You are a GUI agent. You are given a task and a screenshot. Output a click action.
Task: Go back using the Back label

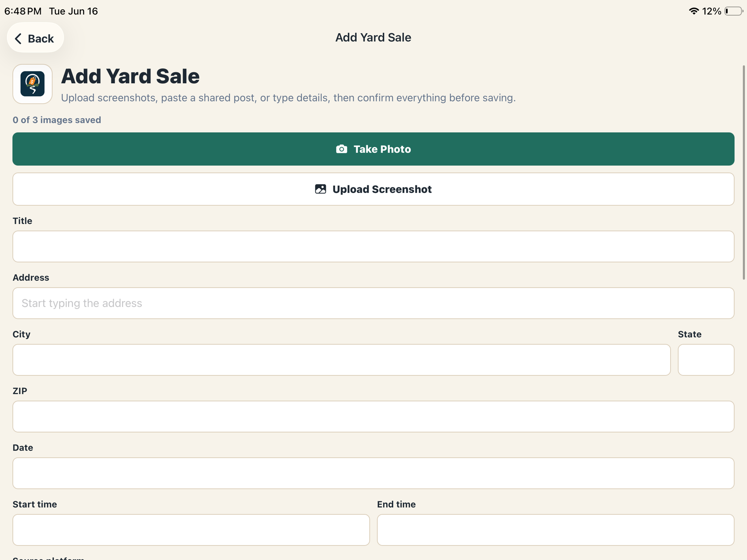[41, 39]
